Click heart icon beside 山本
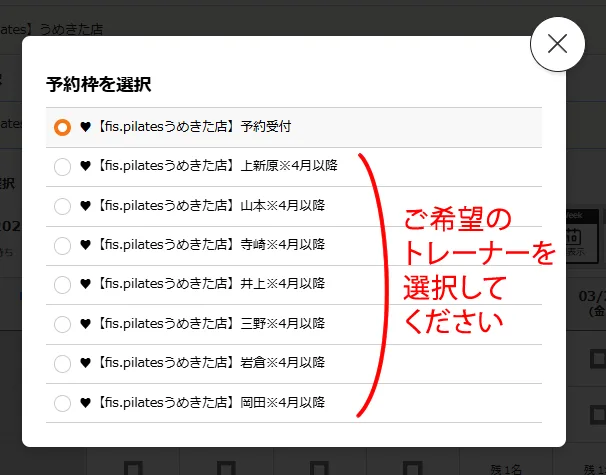606x475 pixels. click(x=85, y=206)
